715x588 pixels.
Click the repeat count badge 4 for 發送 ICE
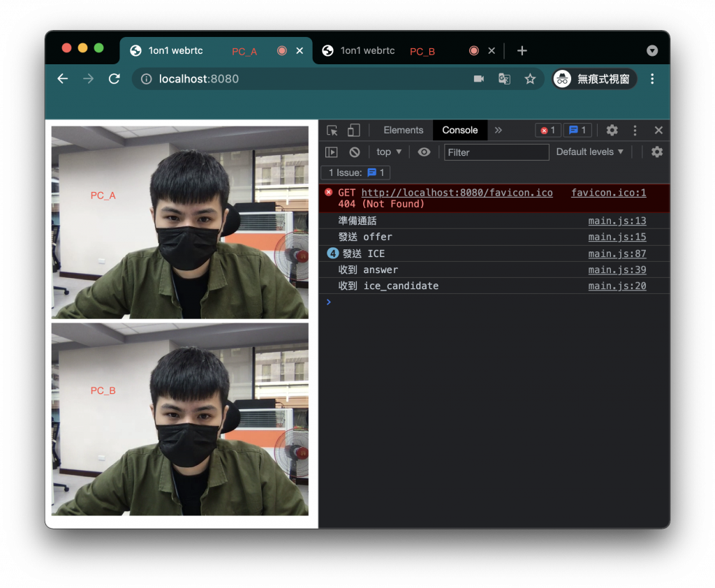(x=333, y=253)
